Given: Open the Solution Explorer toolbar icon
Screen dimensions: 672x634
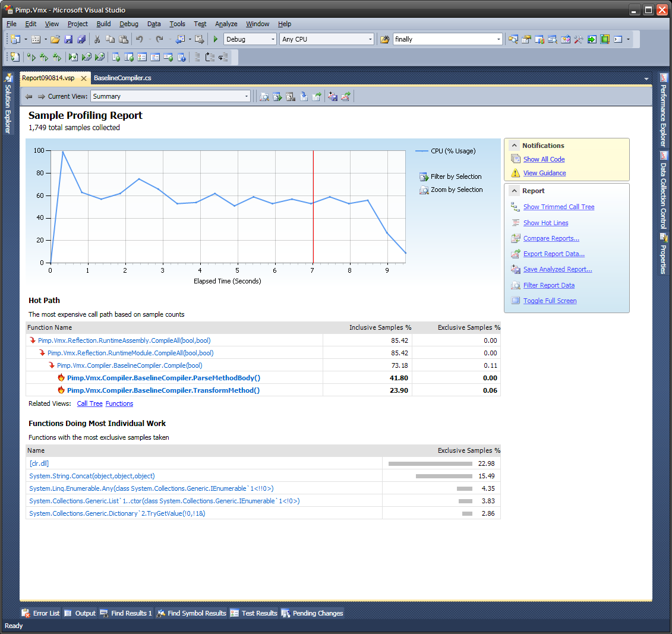Looking at the screenshot, I should [513, 39].
